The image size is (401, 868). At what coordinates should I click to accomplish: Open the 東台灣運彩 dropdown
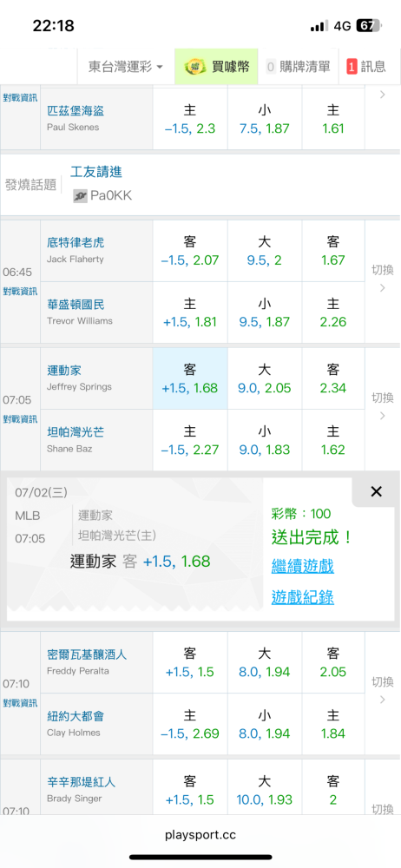pos(126,67)
